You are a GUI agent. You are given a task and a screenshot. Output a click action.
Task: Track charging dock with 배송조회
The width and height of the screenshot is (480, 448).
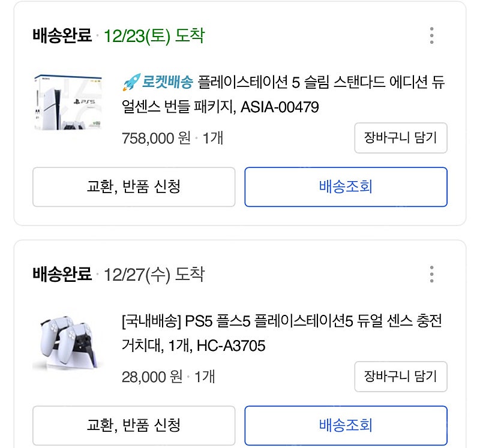[346, 426]
